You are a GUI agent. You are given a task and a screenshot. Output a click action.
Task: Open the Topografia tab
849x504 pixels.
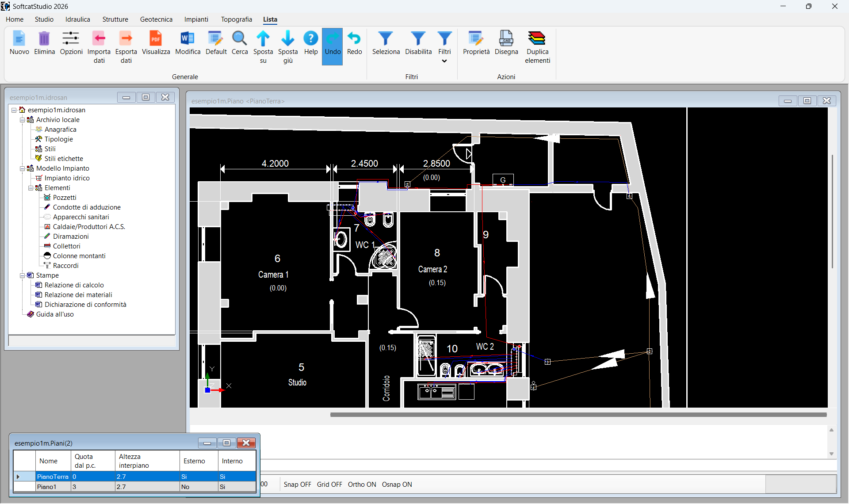(237, 19)
